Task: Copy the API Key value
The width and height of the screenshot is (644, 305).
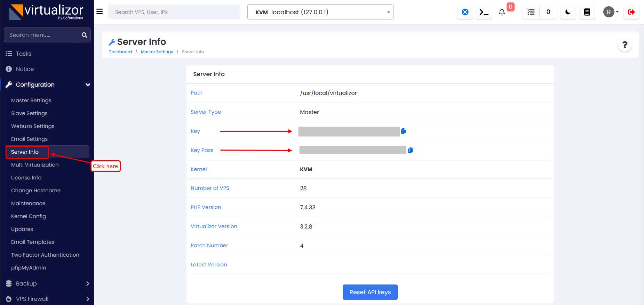Action: pos(403,131)
